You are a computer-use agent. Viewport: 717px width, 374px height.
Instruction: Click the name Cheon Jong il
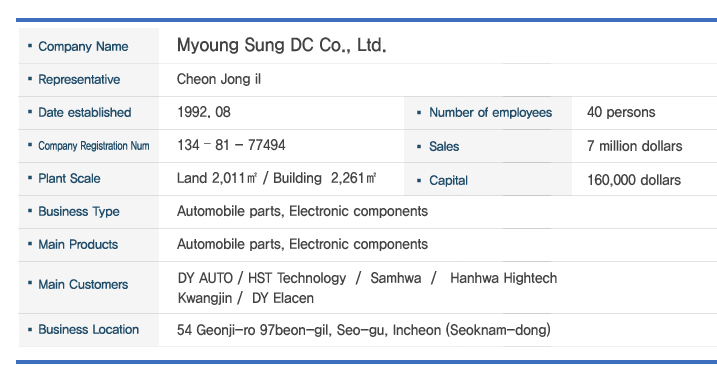pyautogui.click(x=219, y=79)
